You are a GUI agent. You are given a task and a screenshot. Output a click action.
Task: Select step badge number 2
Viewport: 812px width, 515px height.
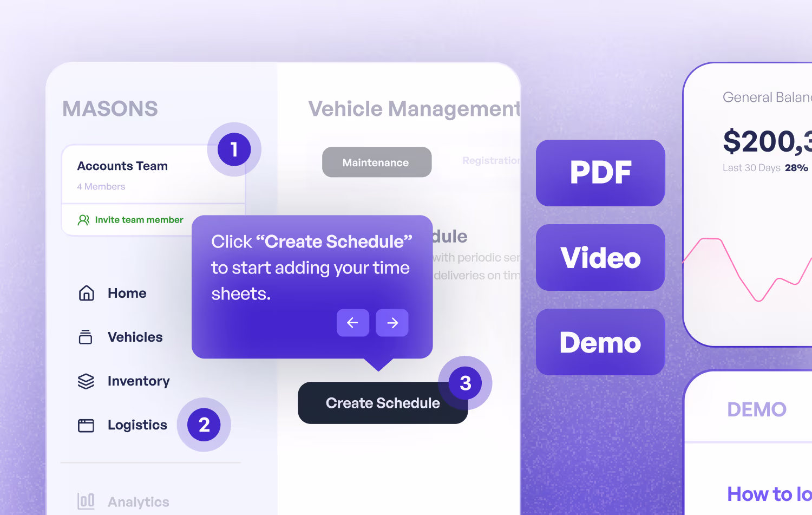(204, 425)
